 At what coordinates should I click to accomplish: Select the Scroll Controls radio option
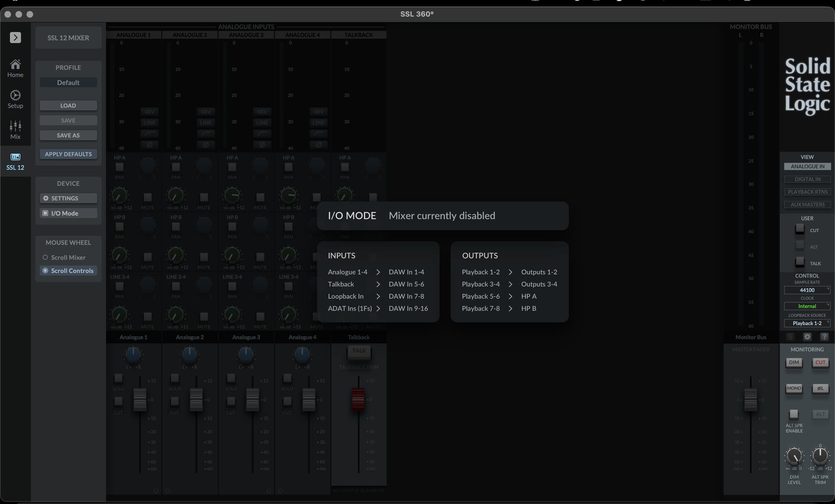45,270
